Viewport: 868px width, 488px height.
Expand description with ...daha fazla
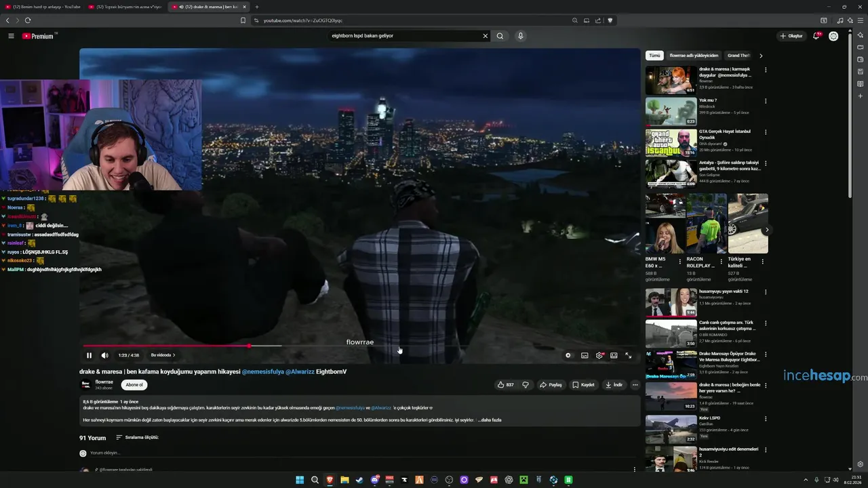490,420
